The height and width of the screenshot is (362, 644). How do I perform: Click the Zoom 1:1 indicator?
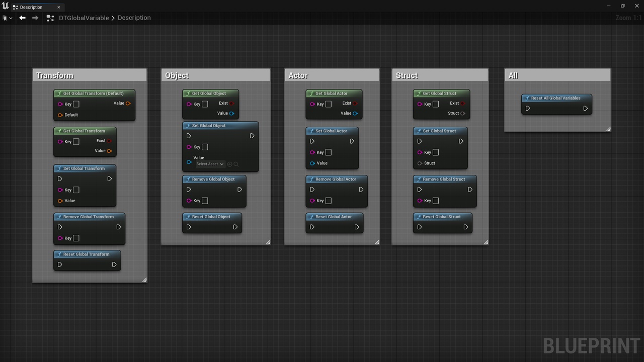pyautogui.click(x=628, y=18)
